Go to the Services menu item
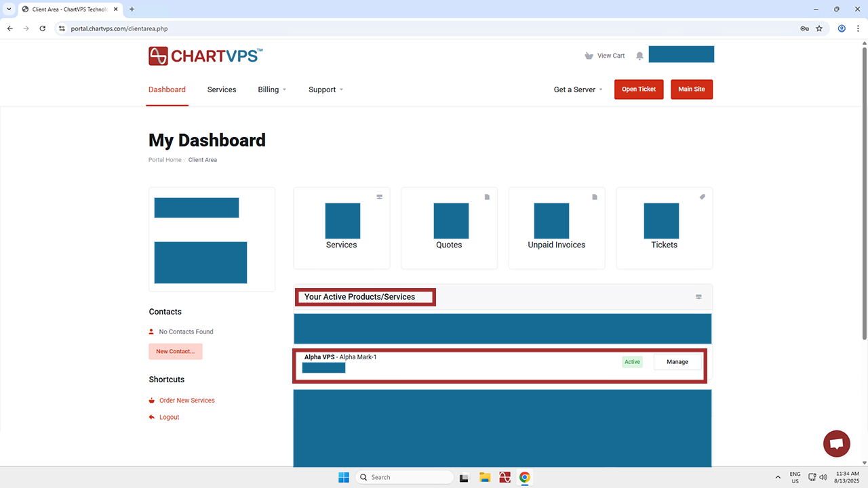The image size is (868, 488). point(222,89)
